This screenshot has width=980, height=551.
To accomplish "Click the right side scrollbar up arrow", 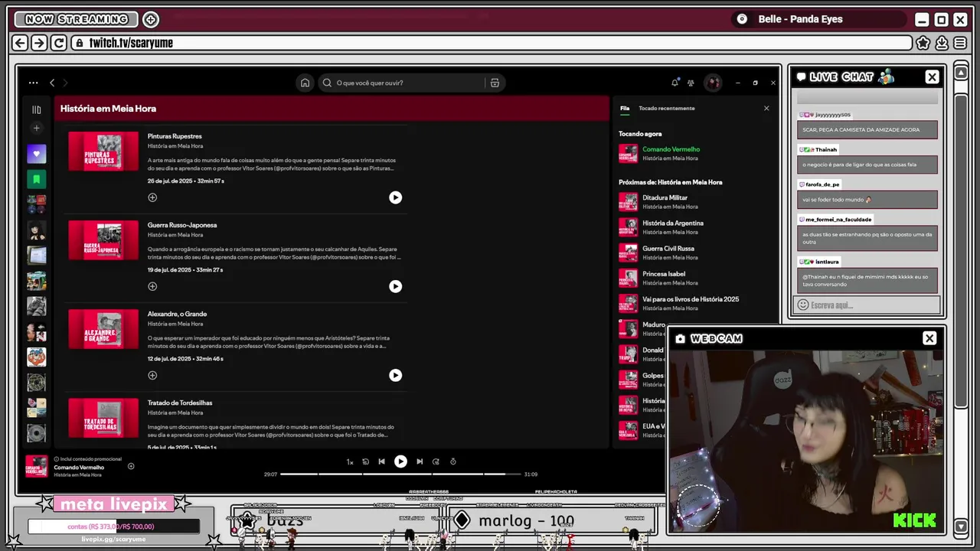I will [961, 73].
